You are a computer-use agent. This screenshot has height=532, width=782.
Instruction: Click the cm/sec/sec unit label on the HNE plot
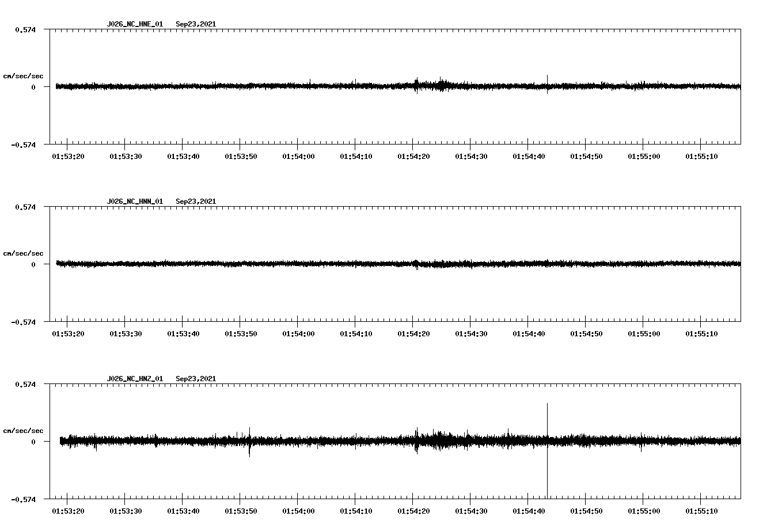(23, 76)
